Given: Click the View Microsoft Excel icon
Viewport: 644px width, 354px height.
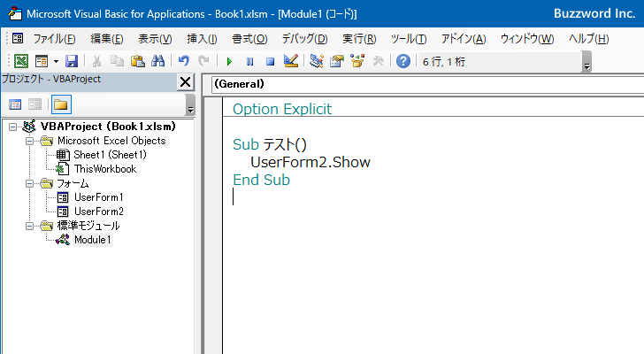Looking at the screenshot, I should click(x=21, y=61).
